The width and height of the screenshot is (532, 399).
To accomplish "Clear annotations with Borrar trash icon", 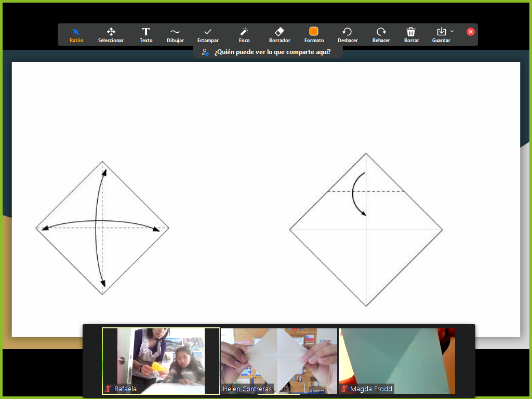I will [411, 34].
